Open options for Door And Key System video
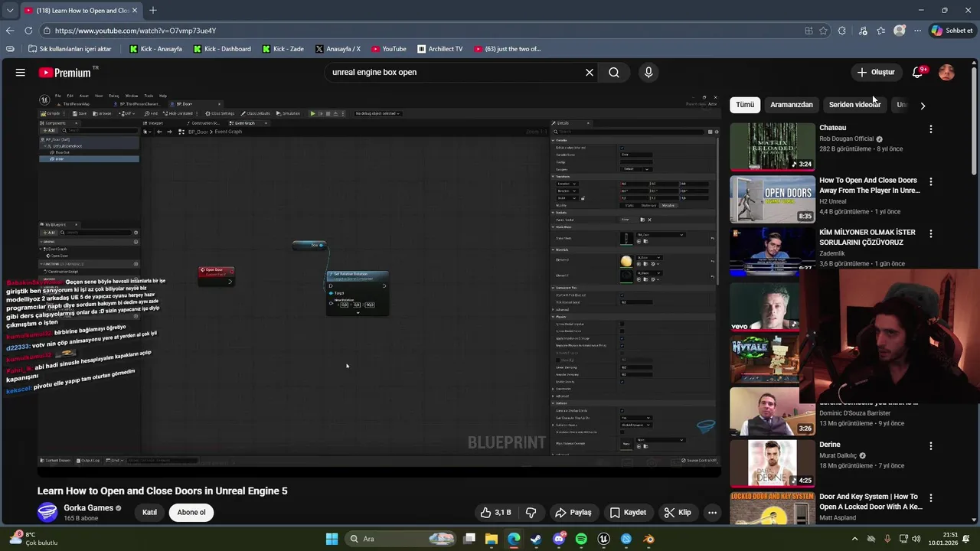Viewport: 980px width, 551px height. point(931,498)
